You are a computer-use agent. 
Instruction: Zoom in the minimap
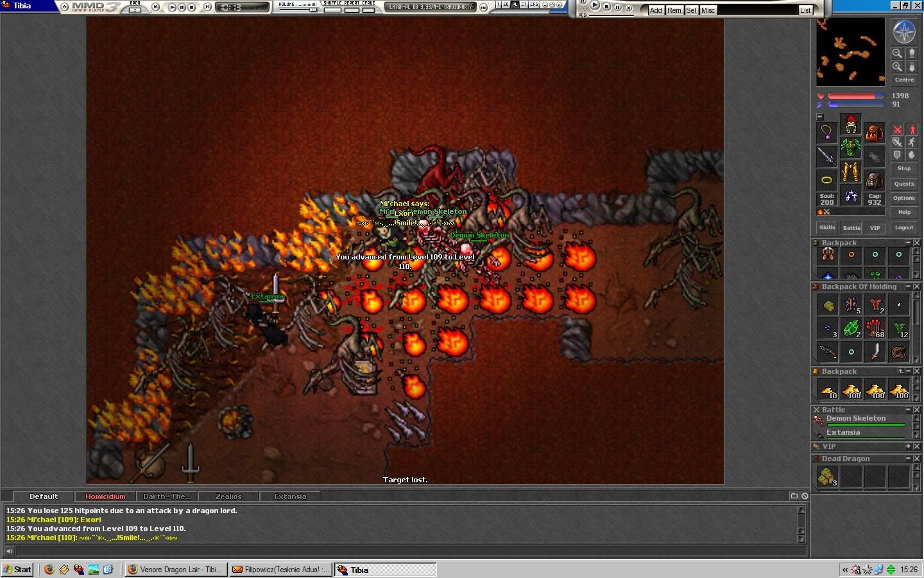pyautogui.click(x=897, y=67)
